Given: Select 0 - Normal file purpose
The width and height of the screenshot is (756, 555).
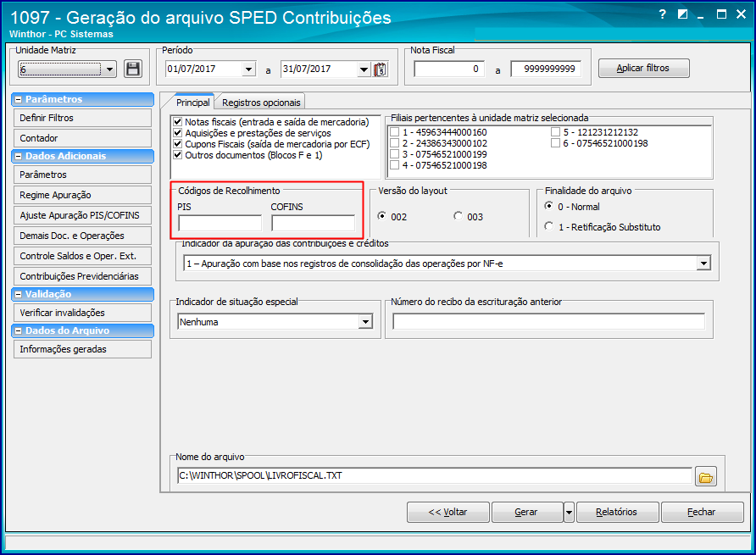Looking at the screenshot, I should coord(548,206).
